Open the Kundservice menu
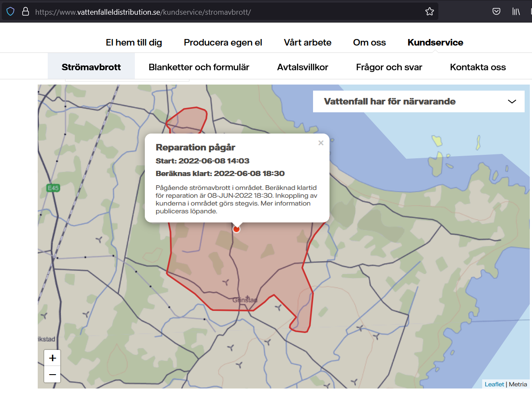Viewport: 532px width, 395px height. [435, 42]
